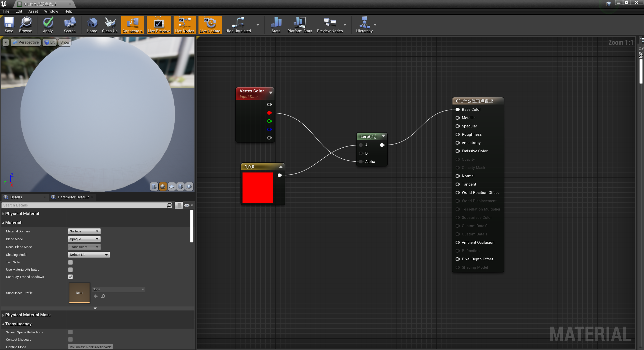The width and height of the screenshot is (644, 350).
Task: Collapse the Vertex Color node
Action: tap(271, 93)
